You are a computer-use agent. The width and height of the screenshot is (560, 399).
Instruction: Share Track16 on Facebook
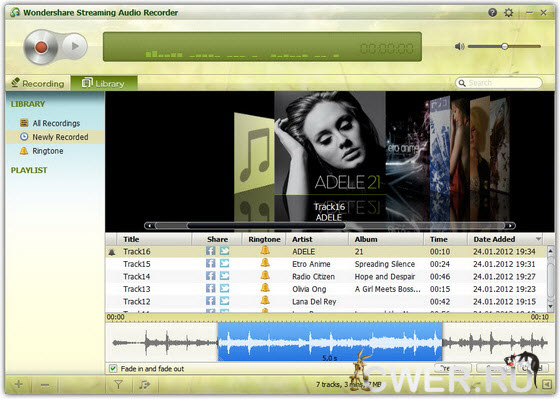211,251
